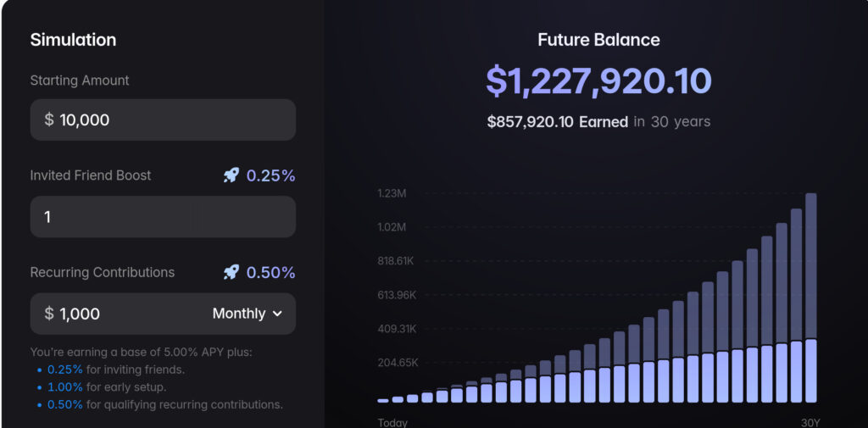This screenshot has width=868, height=428.
Task: Open the 0.25% inviting friends link
Action: point(64,370)
